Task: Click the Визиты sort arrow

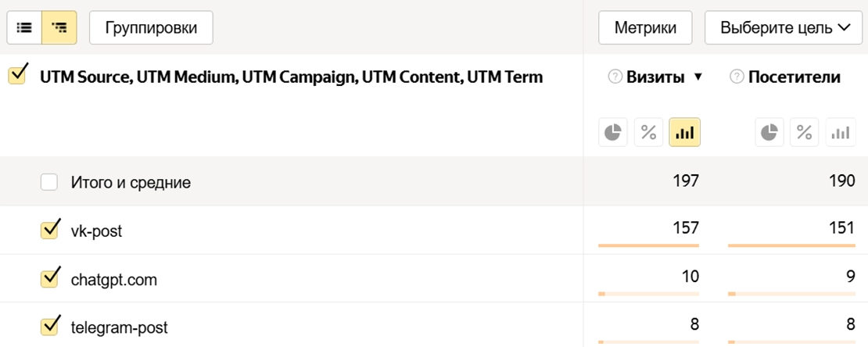Action: 698,77
